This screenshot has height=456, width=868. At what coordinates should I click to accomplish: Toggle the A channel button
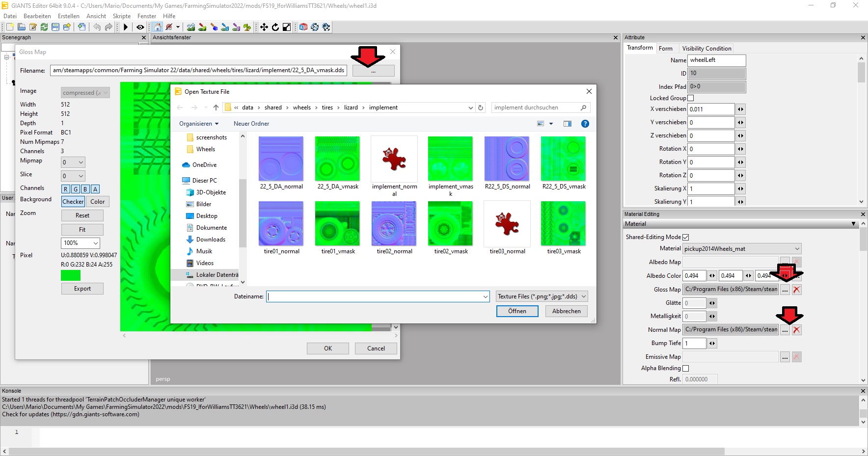point(95,189)
